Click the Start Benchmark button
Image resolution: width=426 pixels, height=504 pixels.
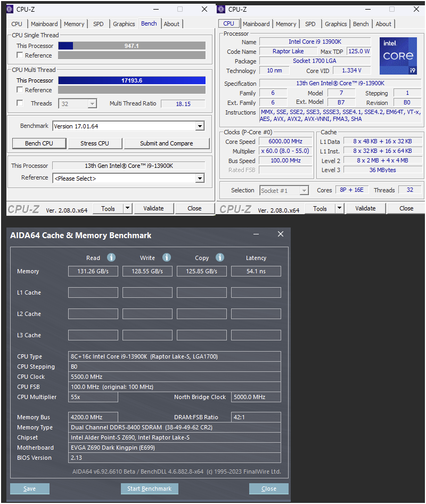[x=150, y=489]
